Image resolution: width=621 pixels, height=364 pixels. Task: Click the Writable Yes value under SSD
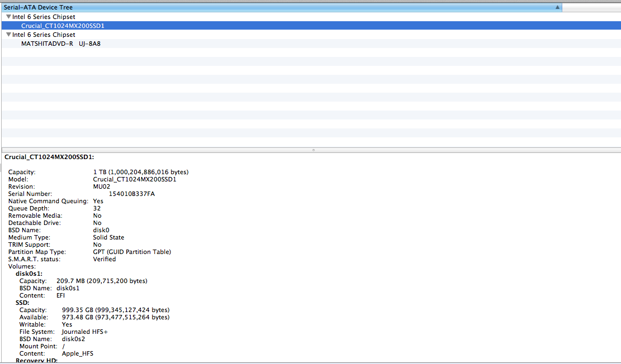(67, 324)
